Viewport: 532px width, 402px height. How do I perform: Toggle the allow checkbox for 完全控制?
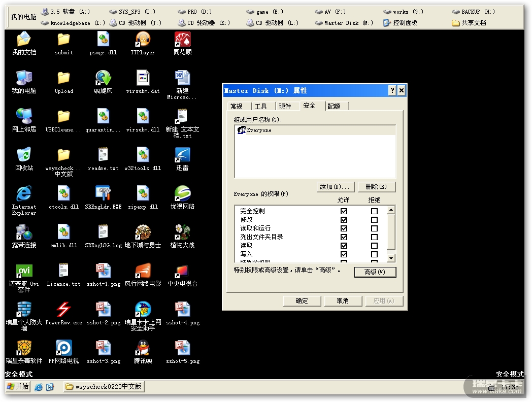(344, 211)
